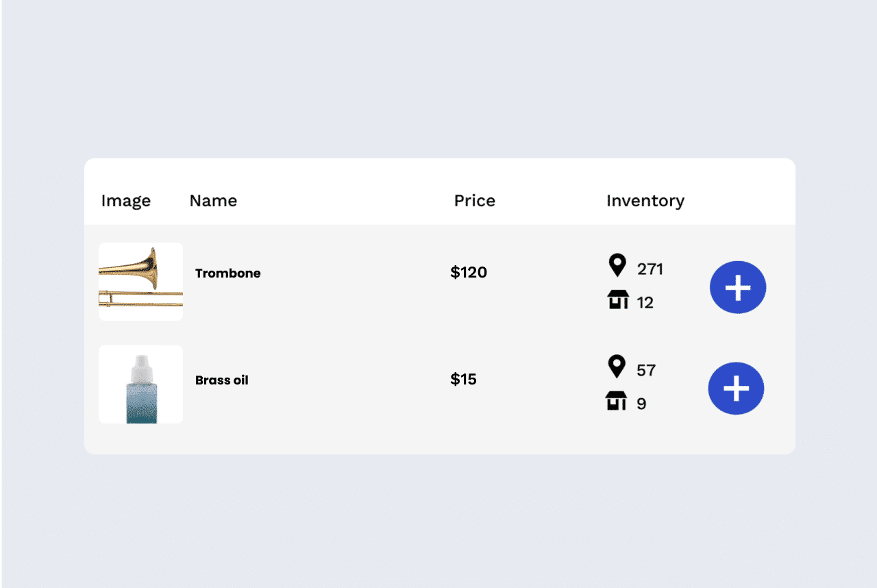Open the Brass oil bottle thumbnail
Viewport: 877px width, 588px height.
(140, 384)
